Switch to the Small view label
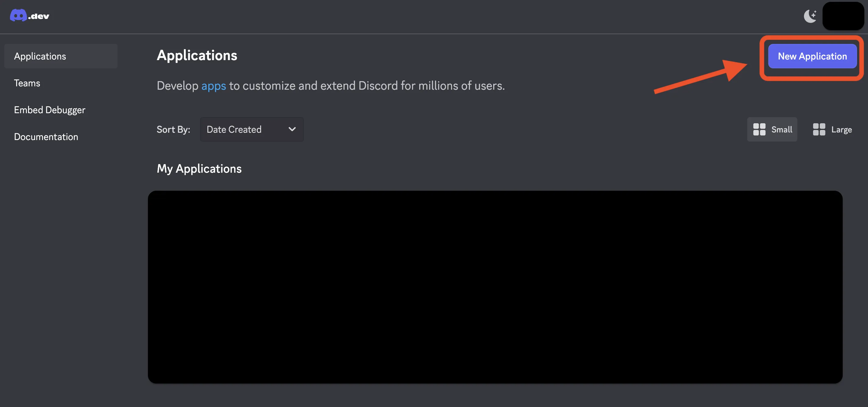This screenshot has width=868, height=407. pos(782,129)
